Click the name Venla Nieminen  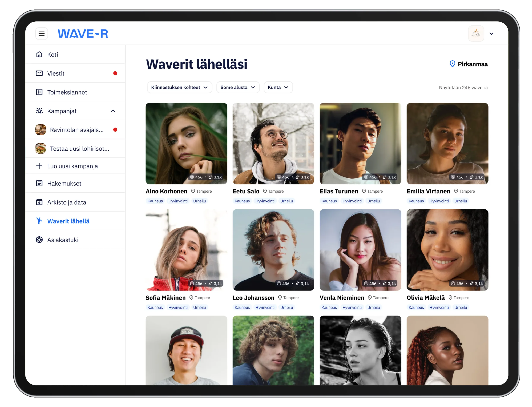[342, 298]
